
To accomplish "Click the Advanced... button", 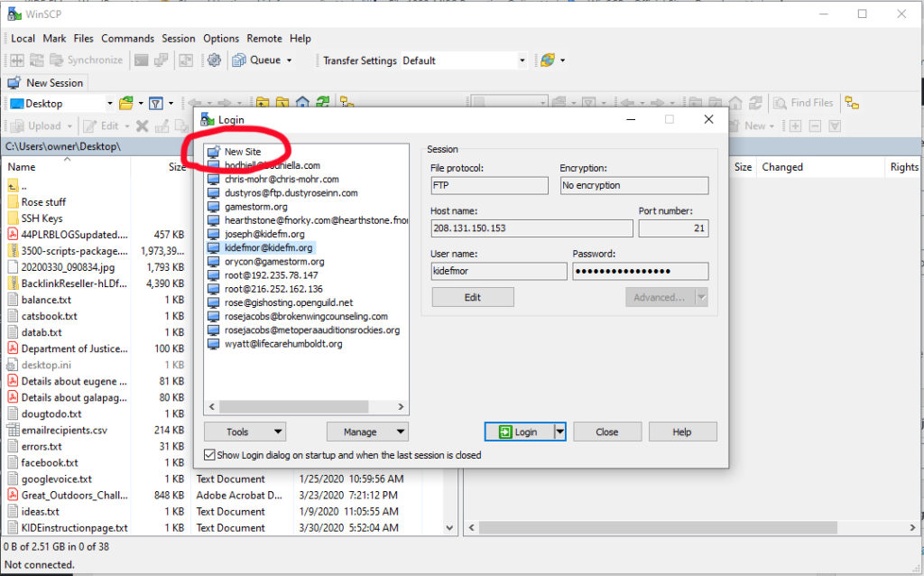I will tap(660, 297).
